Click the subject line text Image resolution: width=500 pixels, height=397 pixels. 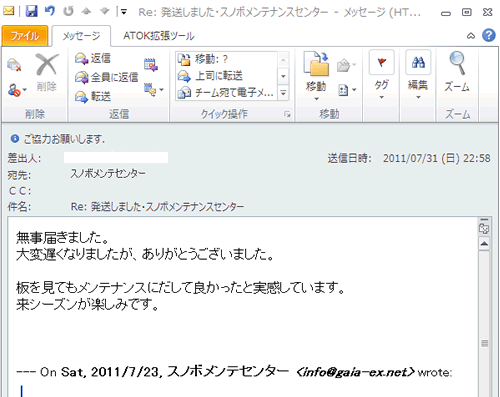(157, 207)
